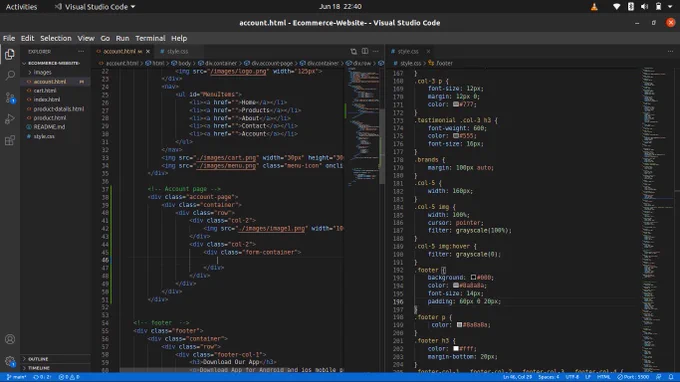Open more actions for right editor group
This screenshot has width=680, height=382.
tap(670, 51)
